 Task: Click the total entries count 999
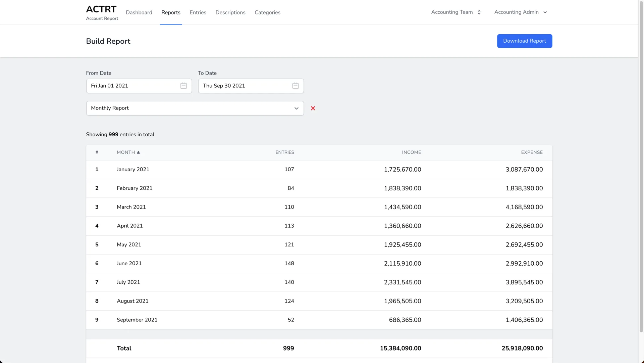pyautogui.click(x=288, y=349)
